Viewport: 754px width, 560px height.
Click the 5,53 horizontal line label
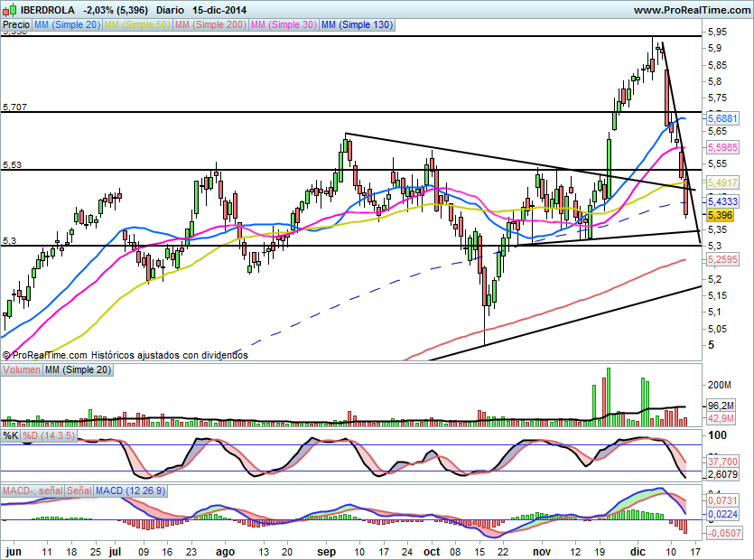(x=12, y=164)
